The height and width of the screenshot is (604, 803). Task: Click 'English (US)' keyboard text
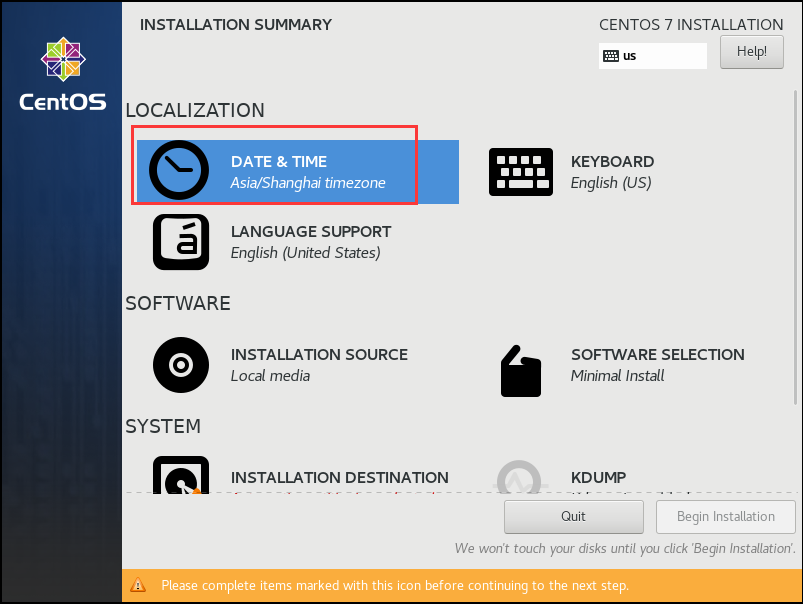tap(611, 183)
